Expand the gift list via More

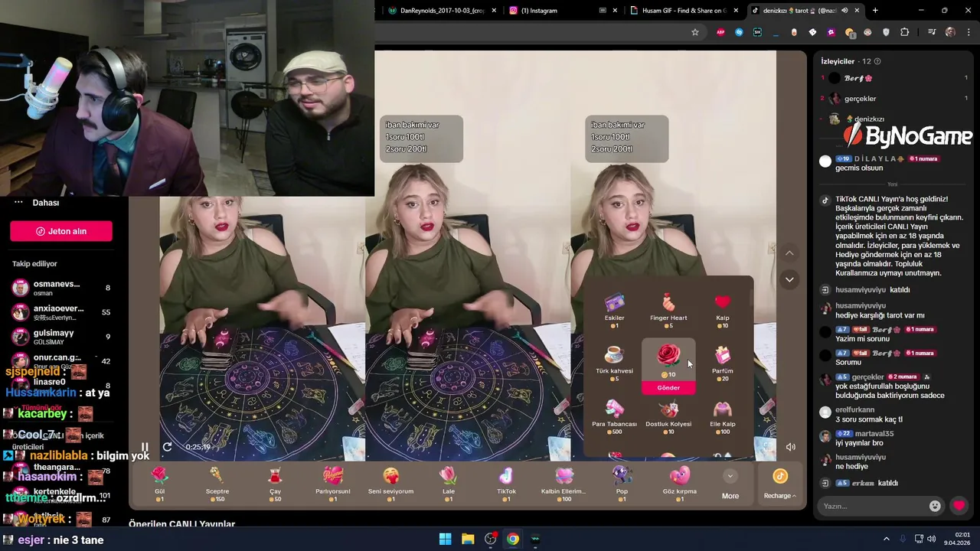[730, 486]
